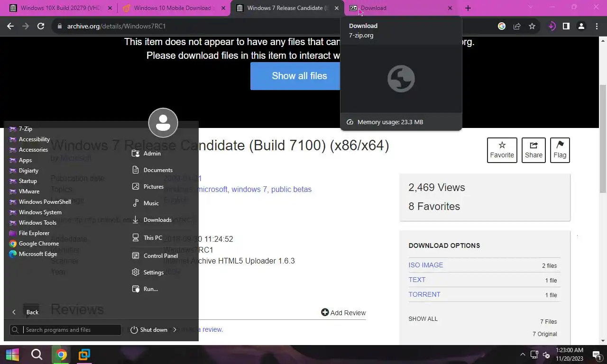The image size is (607, 364).
Task: Favorite this archive item
Action: (502, 150)
